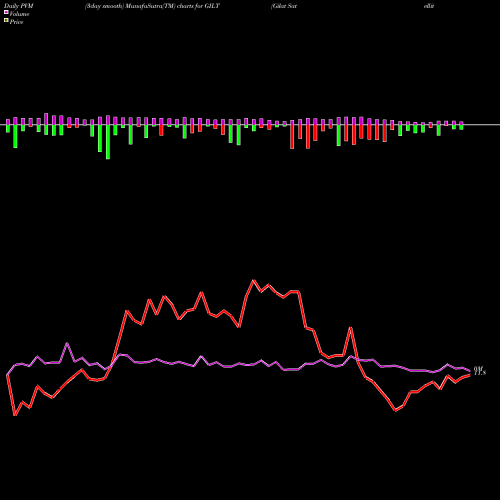Click the Price legend swatch
Screen dimensions: 500x500
(x=6, y=21)
